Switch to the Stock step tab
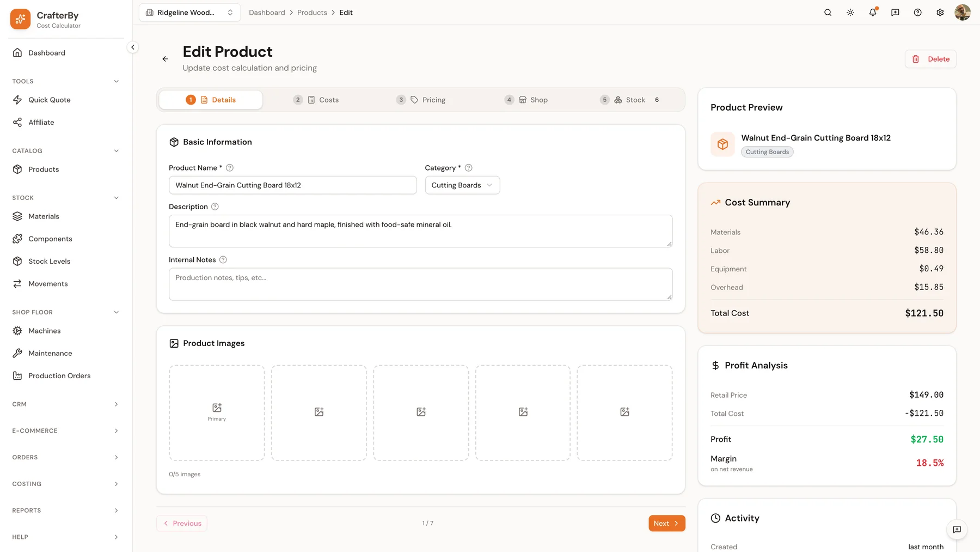The height and width of the screenshot is (552, 980). click(630, 100)
